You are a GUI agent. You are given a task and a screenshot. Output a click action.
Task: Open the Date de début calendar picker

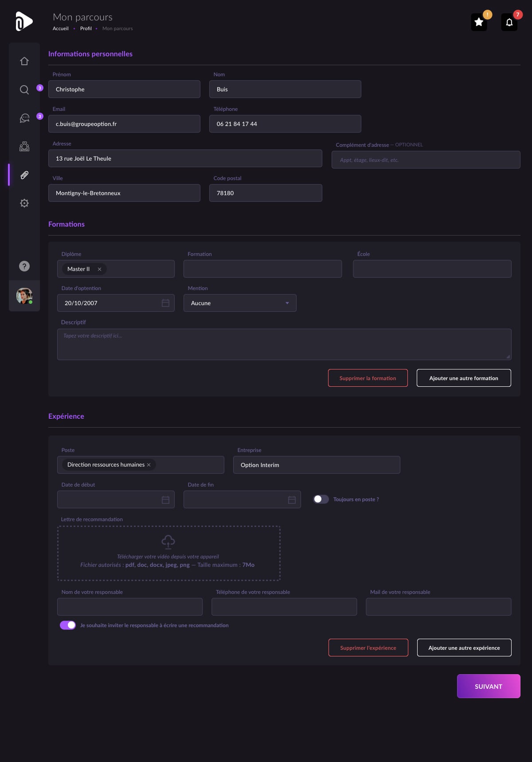tap(165, 500)
